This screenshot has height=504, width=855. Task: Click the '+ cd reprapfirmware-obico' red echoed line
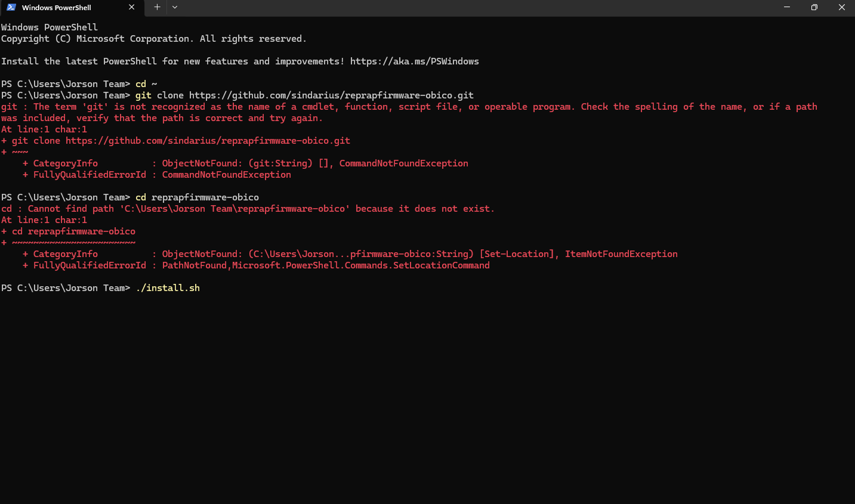(x=68, y=231)
